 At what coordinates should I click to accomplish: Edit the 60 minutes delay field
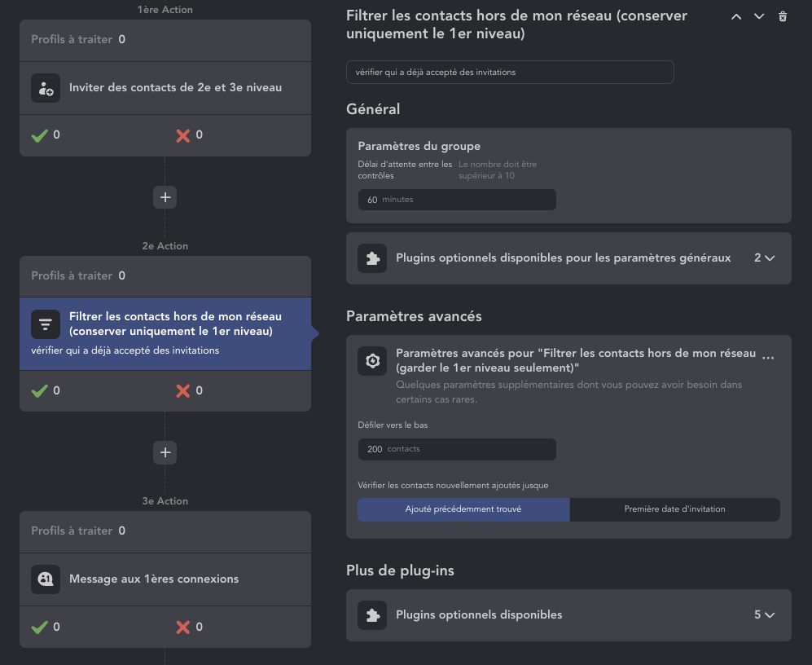pos(456,200)
